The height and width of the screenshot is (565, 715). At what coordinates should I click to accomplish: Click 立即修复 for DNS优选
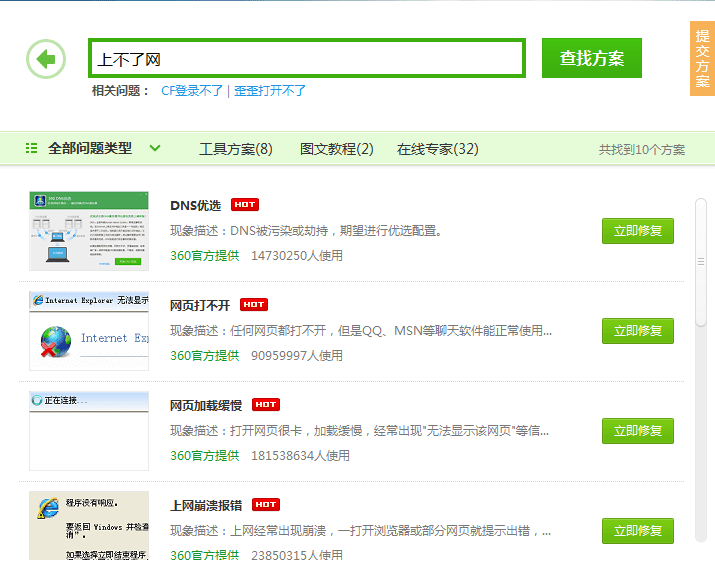coord(637,231)
